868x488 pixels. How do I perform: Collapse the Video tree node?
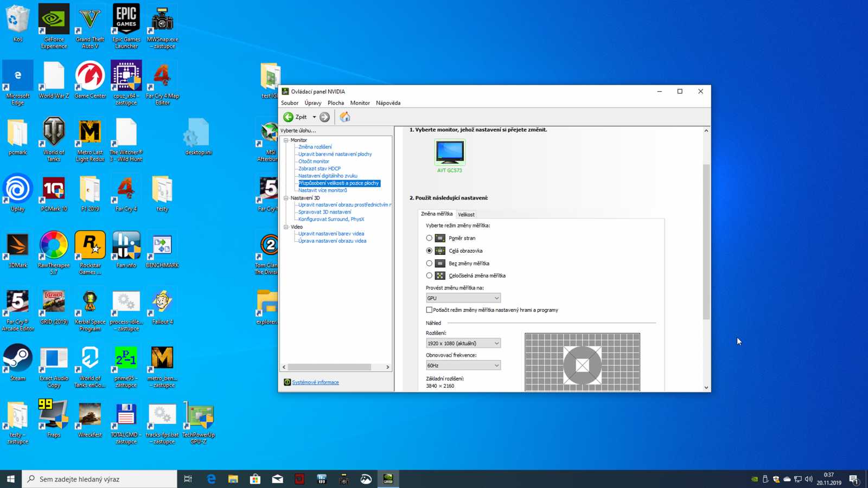coord(286,227)
